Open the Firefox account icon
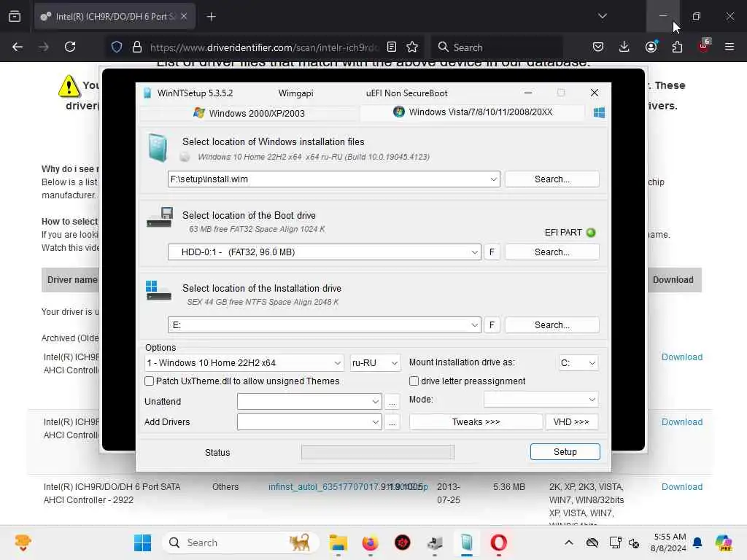The image size is (747, 560). pos(651,47)
